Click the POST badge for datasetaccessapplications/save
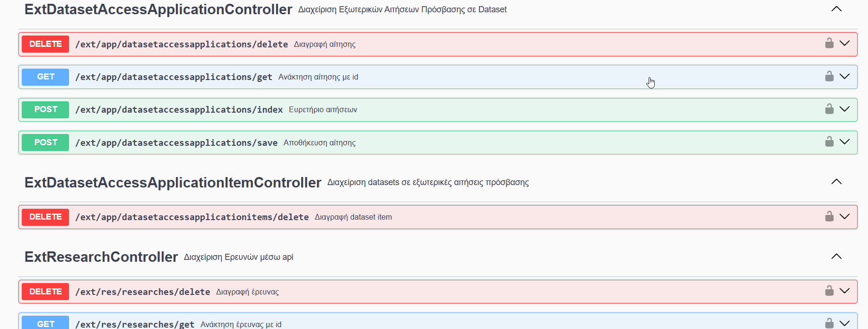 pos(45,142)
